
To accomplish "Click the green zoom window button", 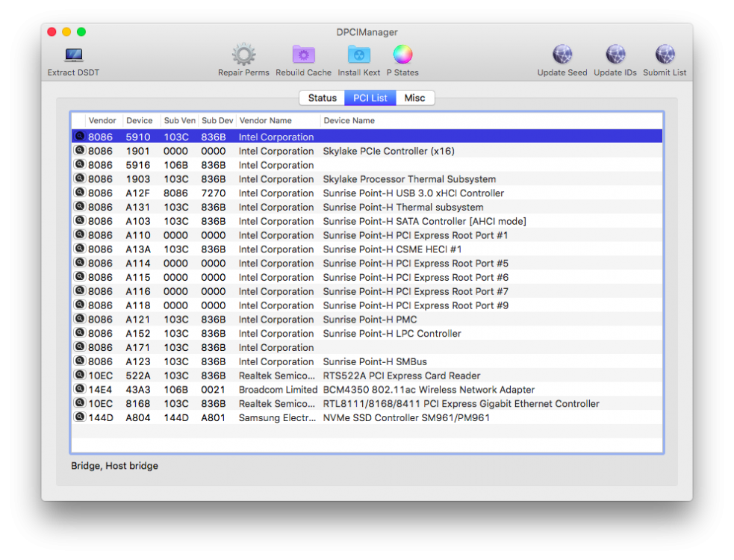I will point(81,32).
